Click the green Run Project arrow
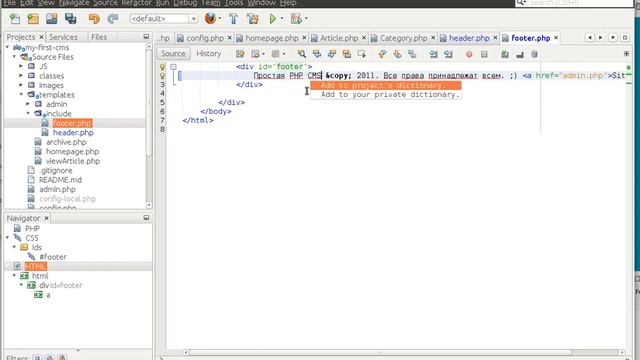Screen dimensions: 640x360 273,18
